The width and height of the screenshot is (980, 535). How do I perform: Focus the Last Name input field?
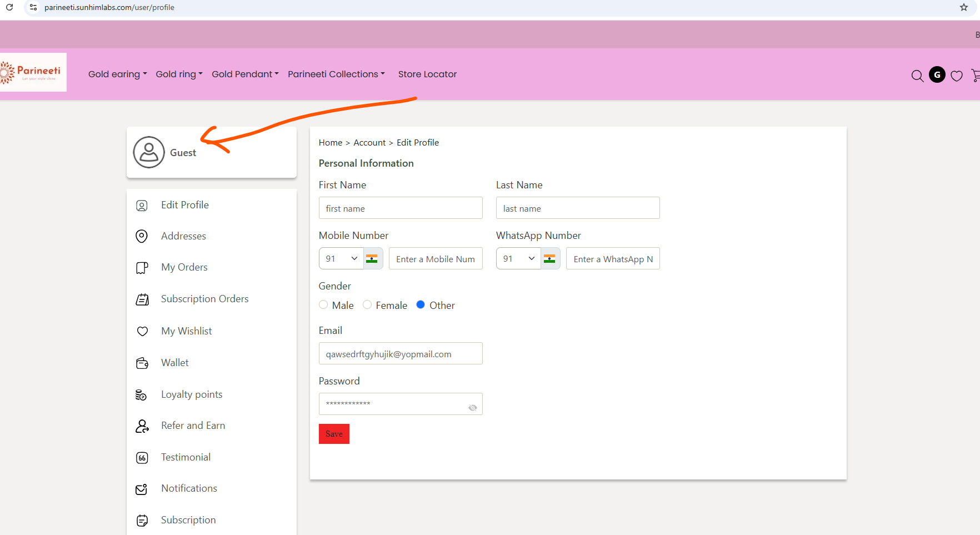coord(578,208)
